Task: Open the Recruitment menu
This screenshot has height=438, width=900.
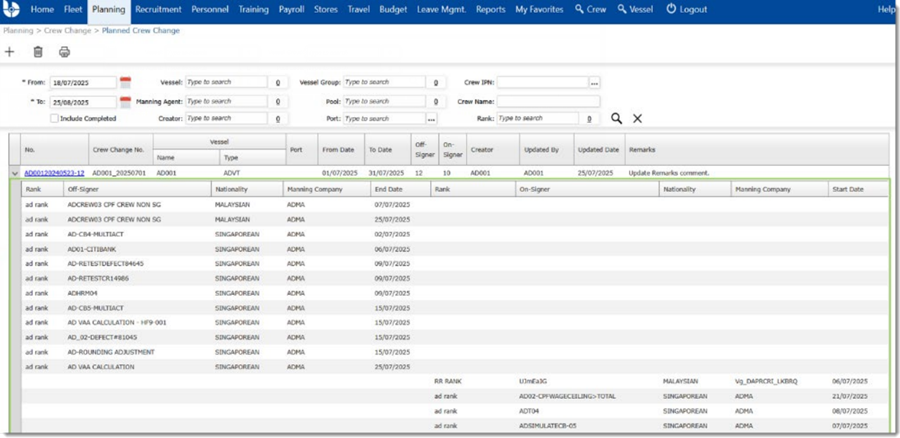Action: click(x=158, y=10)
